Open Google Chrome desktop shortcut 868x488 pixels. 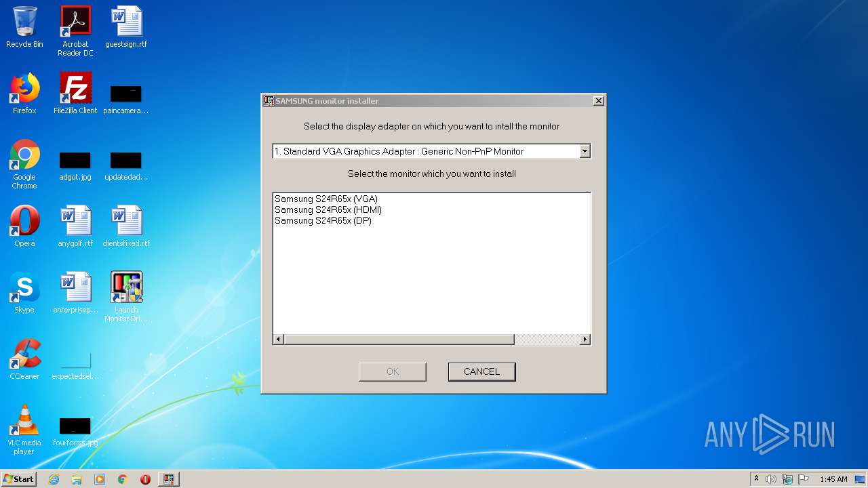(24, 165)
